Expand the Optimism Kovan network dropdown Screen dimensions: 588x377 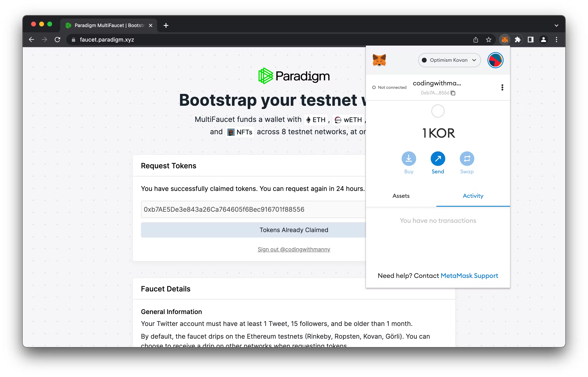click(448, 60)
